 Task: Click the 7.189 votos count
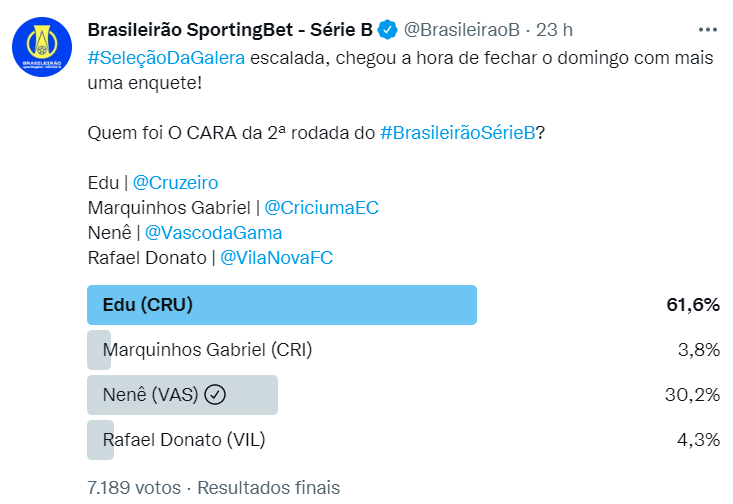pyautogui.click(x=134, y=488)
